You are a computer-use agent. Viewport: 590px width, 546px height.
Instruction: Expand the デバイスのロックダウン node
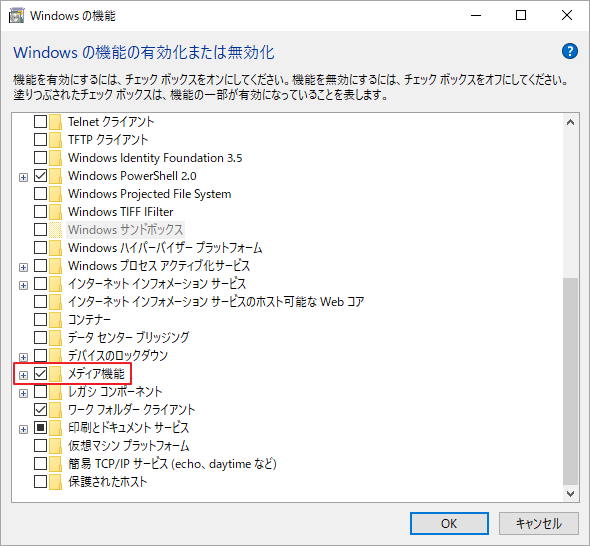[x=23, y=357]
